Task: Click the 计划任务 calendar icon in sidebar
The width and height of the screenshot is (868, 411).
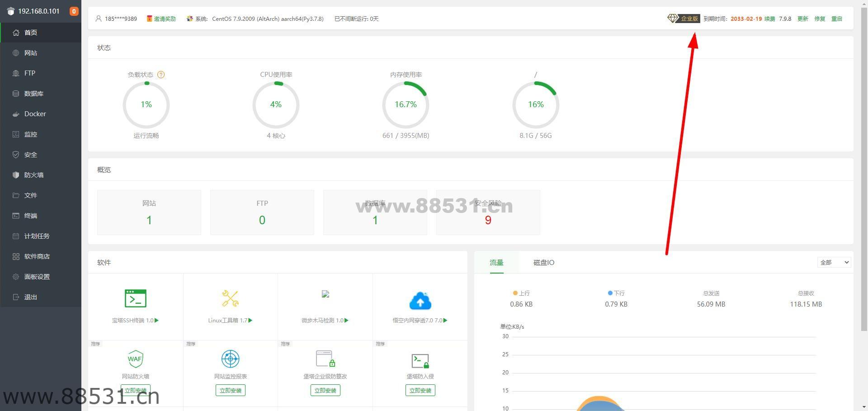Action: click(x=16, y=236)
